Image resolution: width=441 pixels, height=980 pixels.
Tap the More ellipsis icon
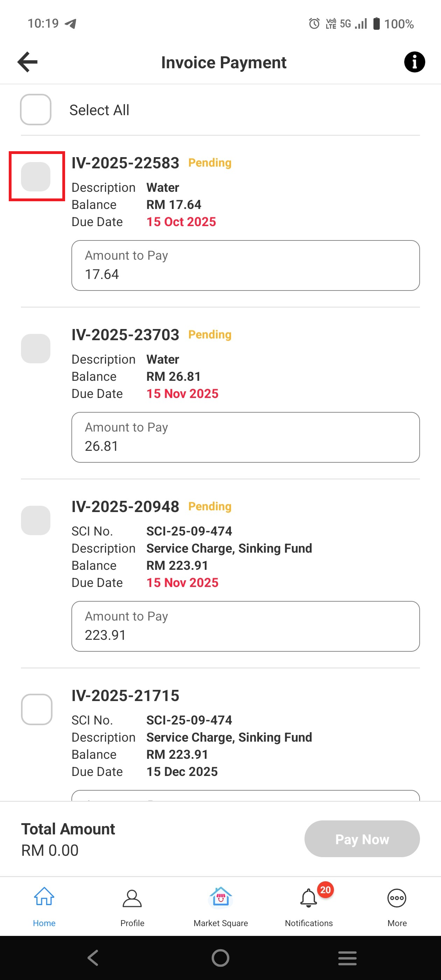[x=397, y=898]
